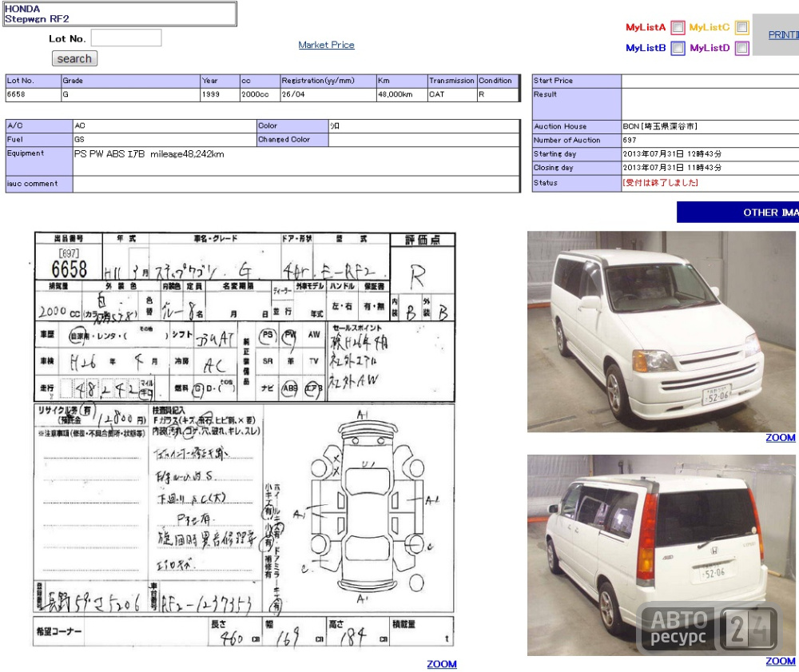This screenshot has height=672, width=799.
Task: Select the Fuel value GS
Action: [x=79, y=139]
